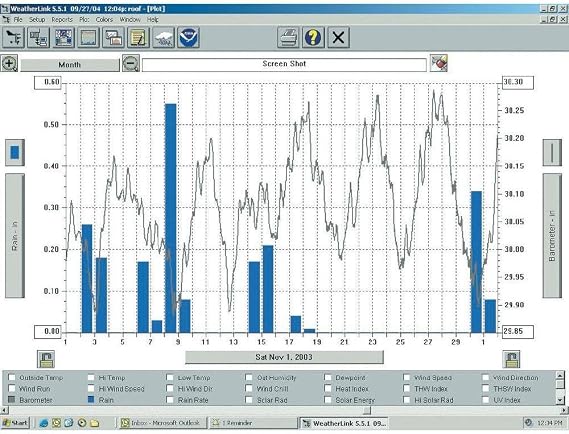Click the horizontal scrollbar thumb
Screen dimensions: 569x434
click(x=367, y=410)
